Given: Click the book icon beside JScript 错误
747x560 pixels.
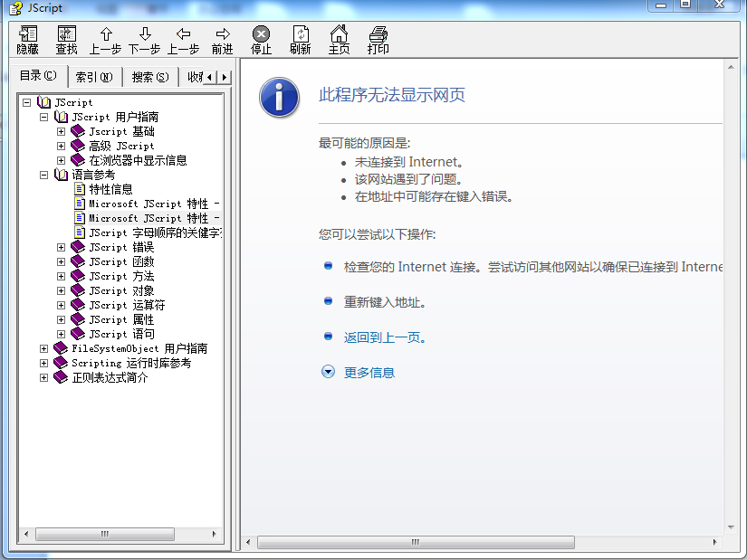Looking at the screenshot, I should 78,247.
